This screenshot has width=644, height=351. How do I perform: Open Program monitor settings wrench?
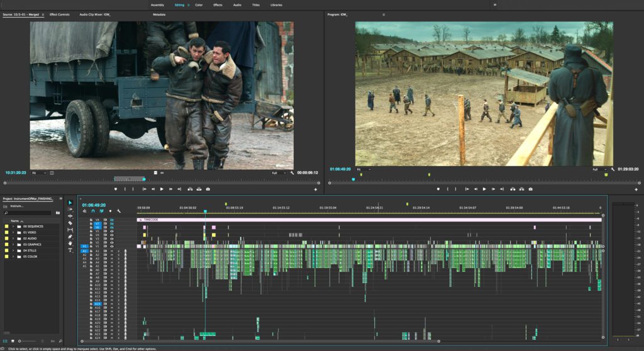[613, 169]
